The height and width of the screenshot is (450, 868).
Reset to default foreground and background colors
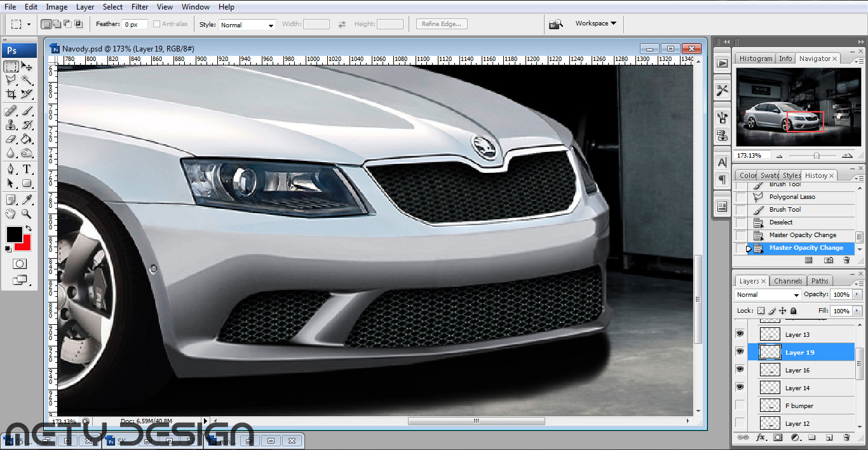point(8,249)
